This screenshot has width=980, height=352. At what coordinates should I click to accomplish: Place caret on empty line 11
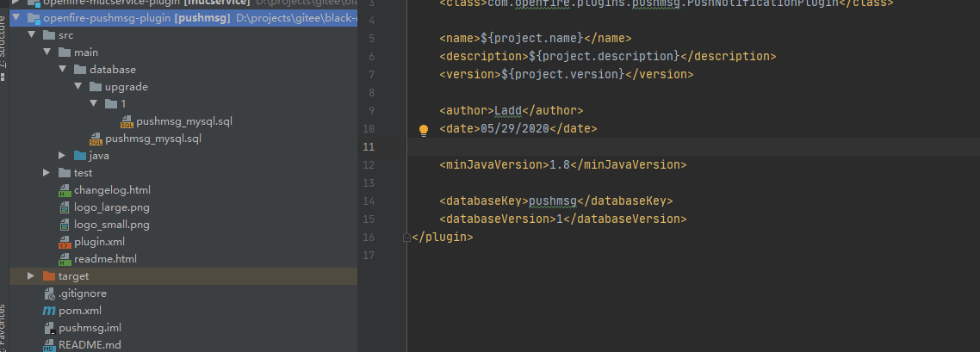tap(693, 147)
